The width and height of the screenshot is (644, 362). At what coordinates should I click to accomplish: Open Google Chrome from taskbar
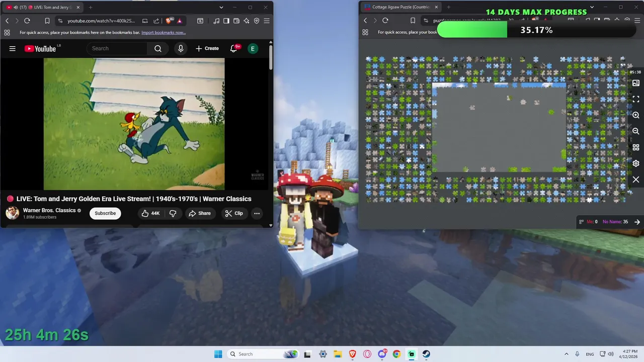[397, 354]
